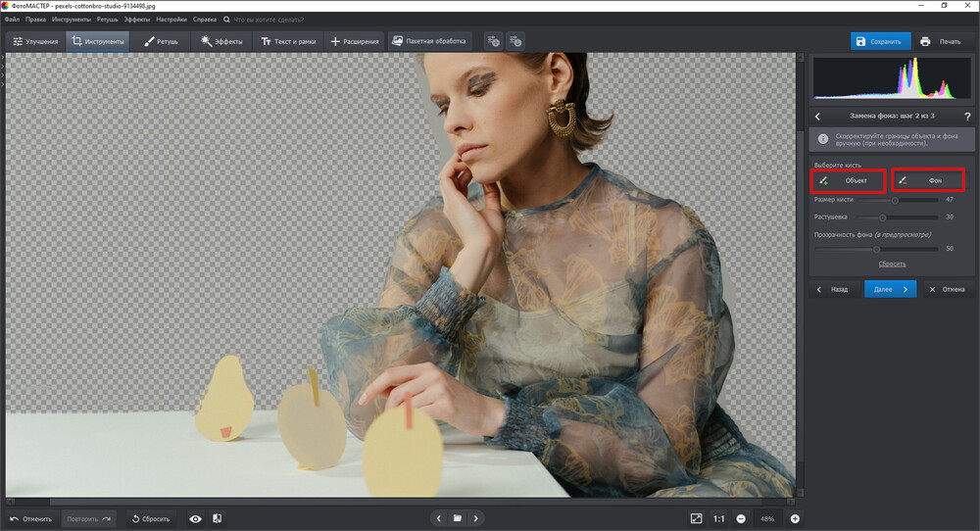The height and width of the screenshot is (531, 980).
Task: Go to next photo with right arrow
Action: (476, 518)
